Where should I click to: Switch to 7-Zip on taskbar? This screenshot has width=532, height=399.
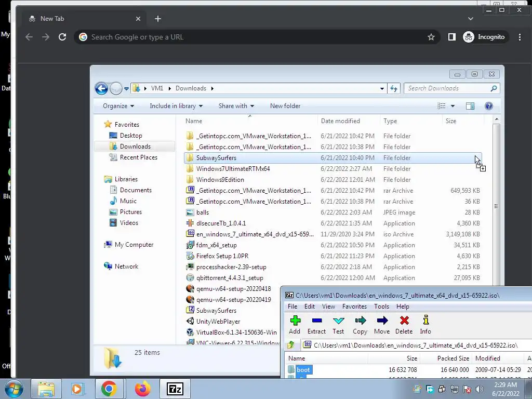click(x=175, y=389)
